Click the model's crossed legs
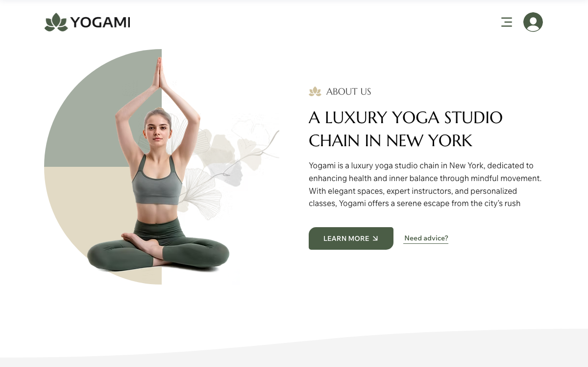This screenshot has height=367, width=588. tap(158, 251)
